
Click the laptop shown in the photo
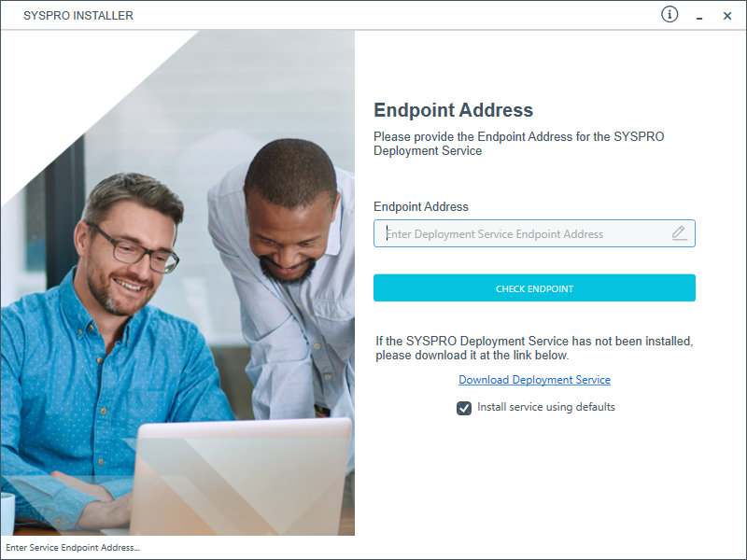tap(243, 476)
